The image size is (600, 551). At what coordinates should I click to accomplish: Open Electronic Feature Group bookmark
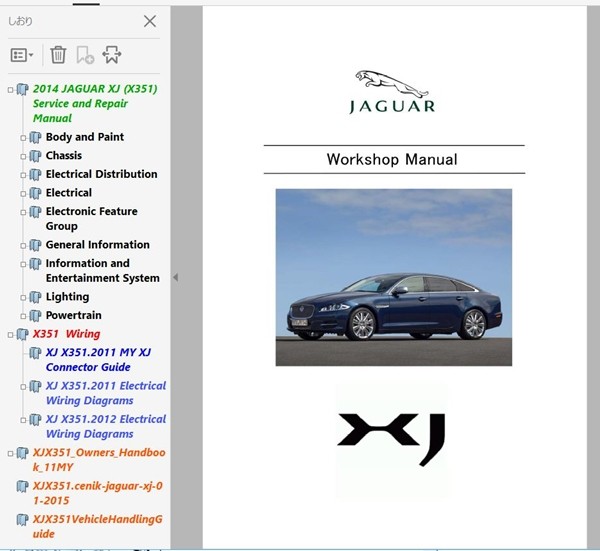point(91,218)
